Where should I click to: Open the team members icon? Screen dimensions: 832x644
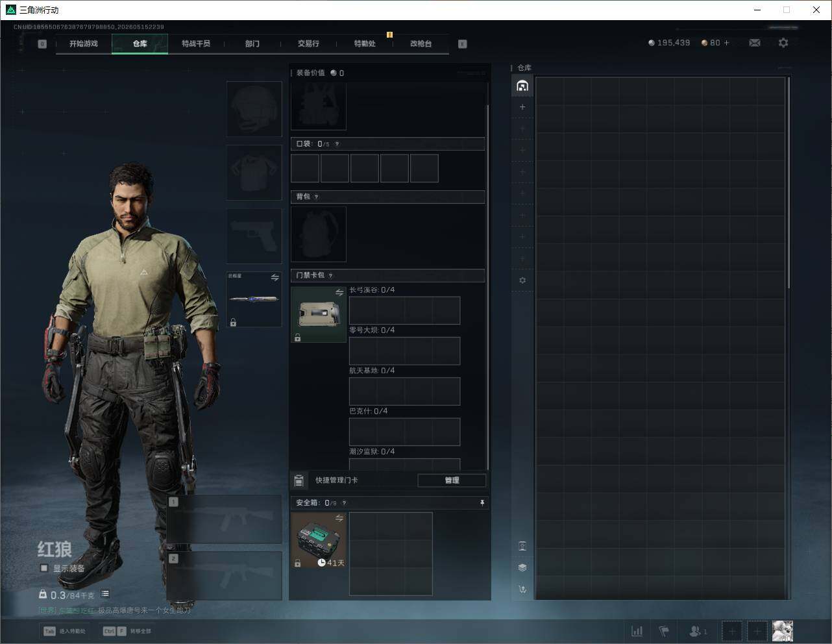point(698,631)
